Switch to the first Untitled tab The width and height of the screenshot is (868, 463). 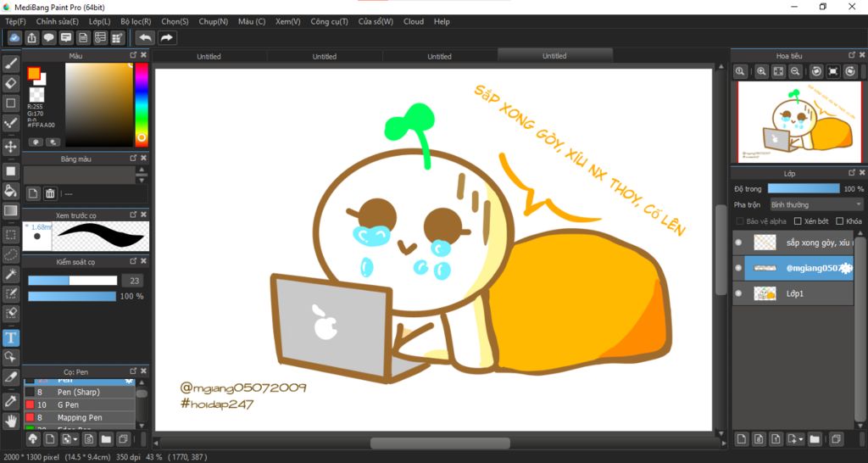[209, 56]
